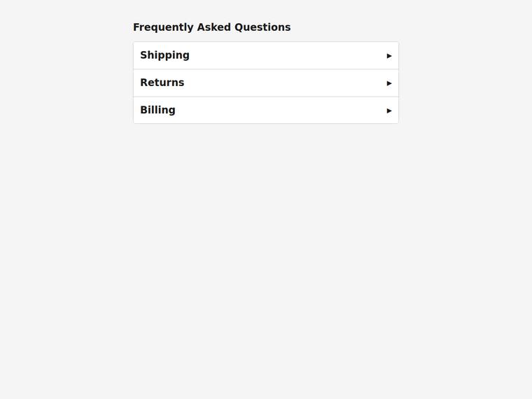Expand the Returns FAQ section
Screen dimensions: 532x399
[266, 83]
